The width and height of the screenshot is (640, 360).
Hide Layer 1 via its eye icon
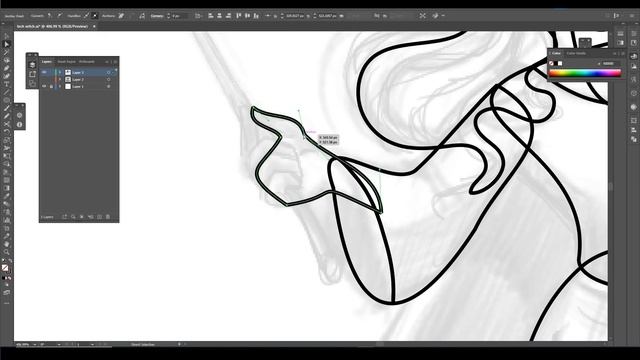44,87
